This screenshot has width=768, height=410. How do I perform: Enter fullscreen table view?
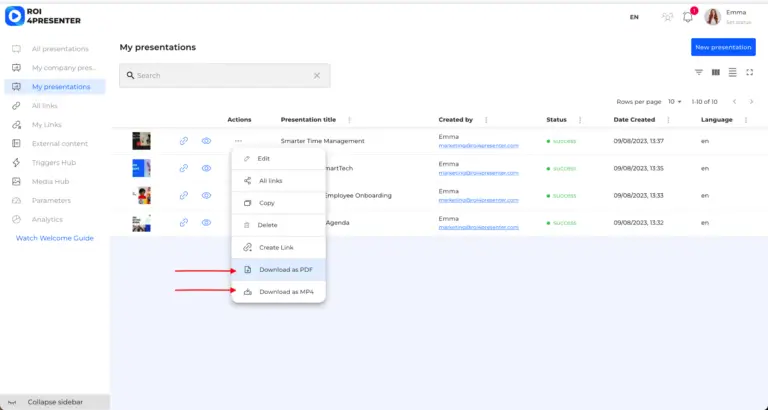click(750, 72)
